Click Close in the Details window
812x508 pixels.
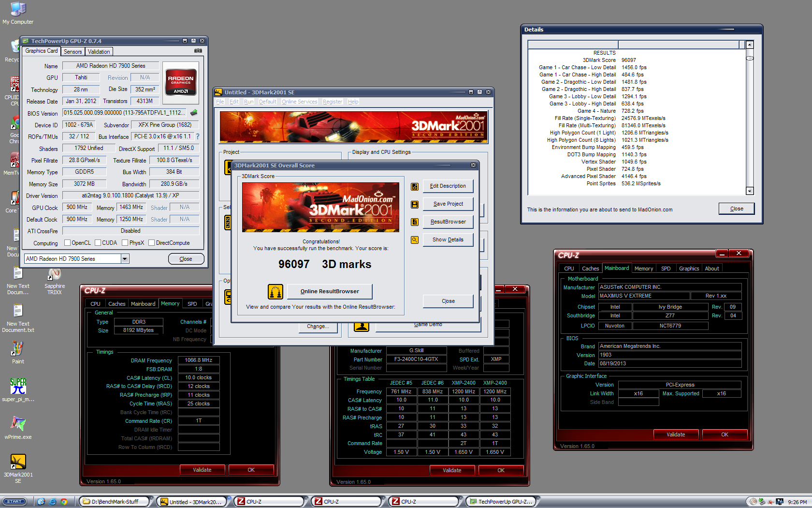tap(737, 209)
